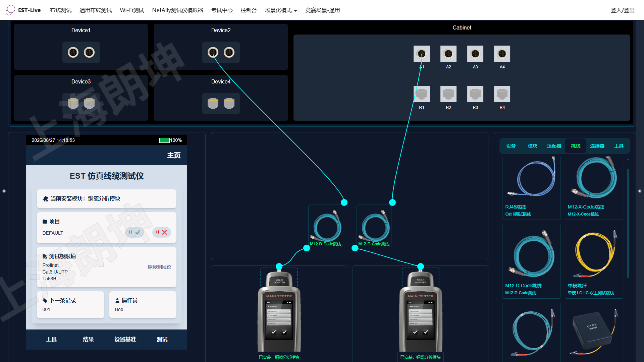
Task: Switch to the 适配器 tab
Action: tap(554, 146)
